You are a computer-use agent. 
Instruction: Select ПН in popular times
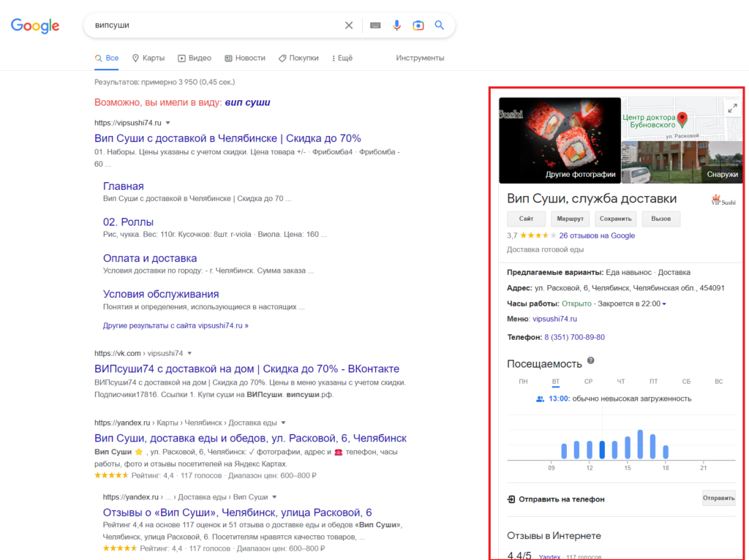pos(523,382)
